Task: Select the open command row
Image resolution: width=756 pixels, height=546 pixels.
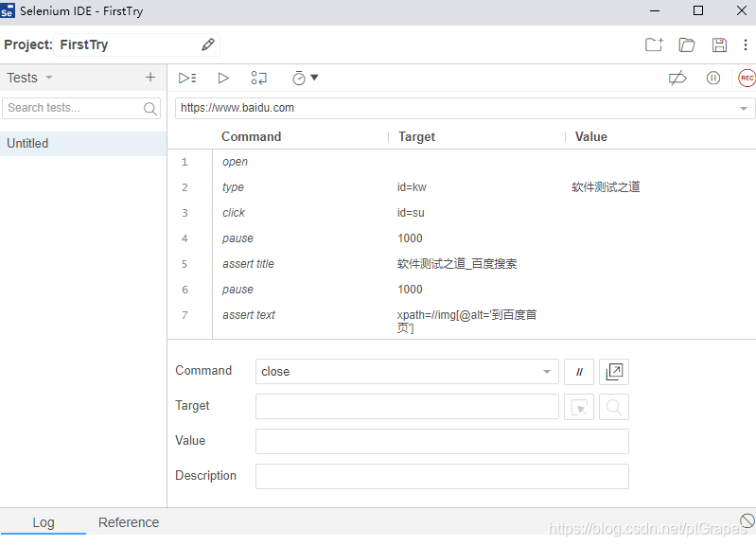Action: (x=462, y=162)
